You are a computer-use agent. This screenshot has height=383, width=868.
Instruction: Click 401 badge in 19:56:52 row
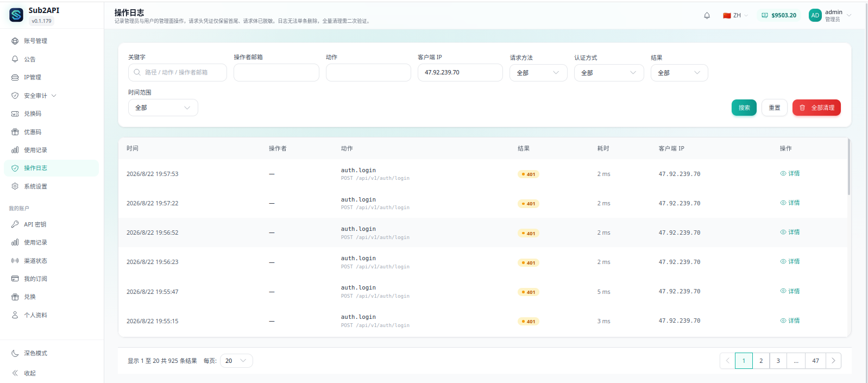coord(529,233)
